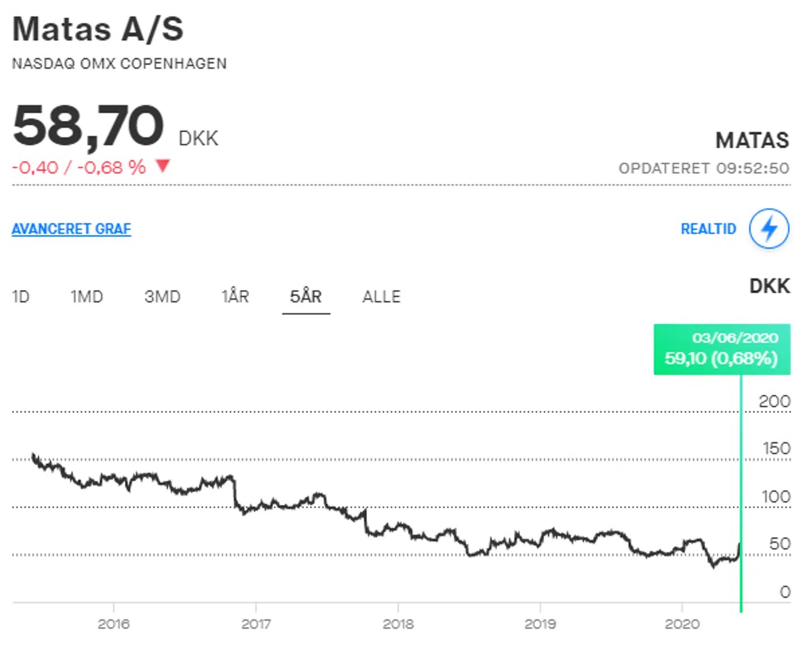Click the 2020 label on the time axis

pyautogui.click(x=682, y=624)
